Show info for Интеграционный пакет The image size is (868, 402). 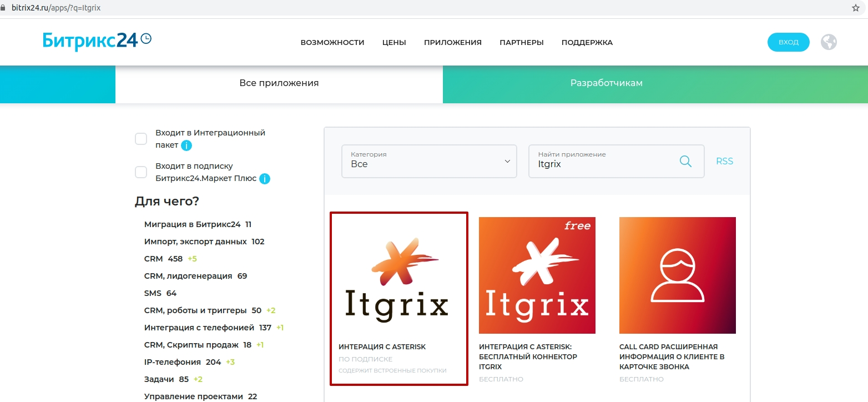coord(186,145)
